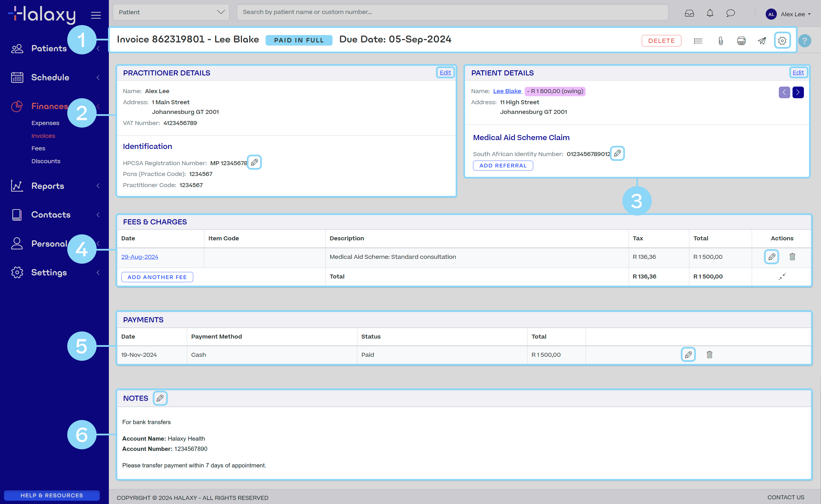
Task: Click the R 1 800,00 owing badge
Action: [x=555, y=91]
